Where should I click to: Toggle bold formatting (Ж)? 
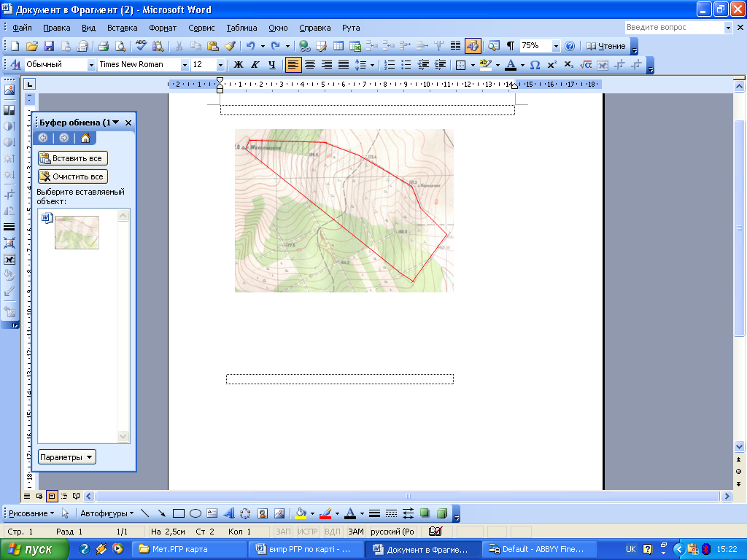click(238, 65)
